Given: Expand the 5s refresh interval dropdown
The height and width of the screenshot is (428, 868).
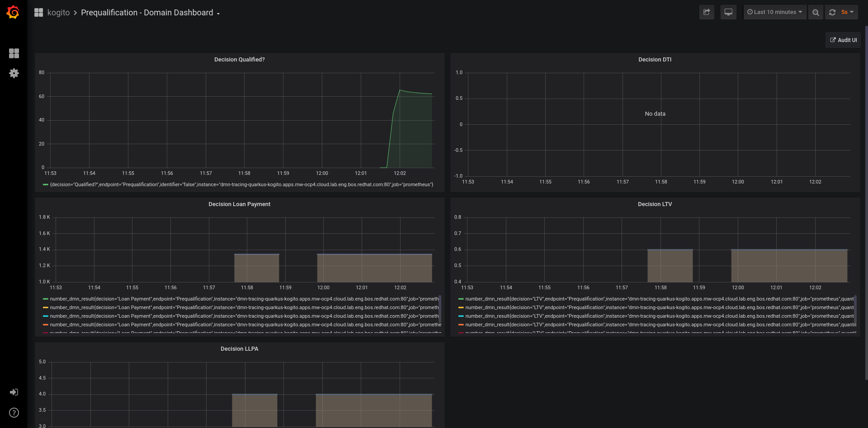Looking at the screenshot, I should (848, 12).
